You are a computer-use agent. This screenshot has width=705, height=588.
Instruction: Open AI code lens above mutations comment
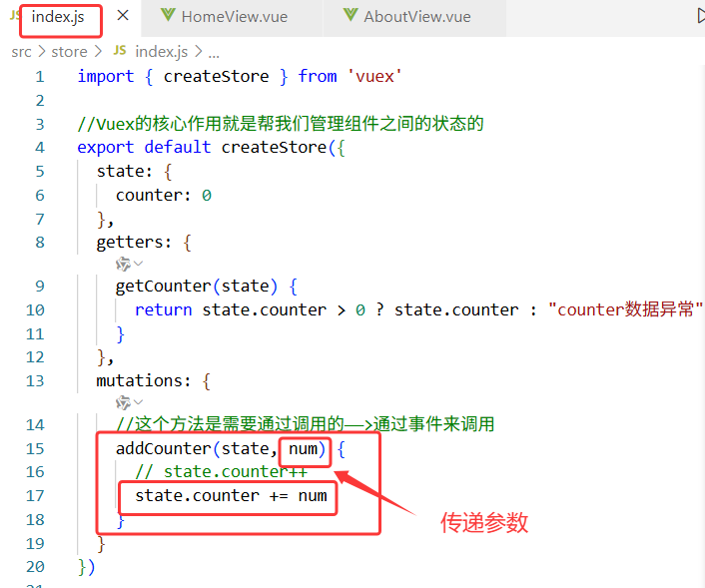click(x=123, y=402)
